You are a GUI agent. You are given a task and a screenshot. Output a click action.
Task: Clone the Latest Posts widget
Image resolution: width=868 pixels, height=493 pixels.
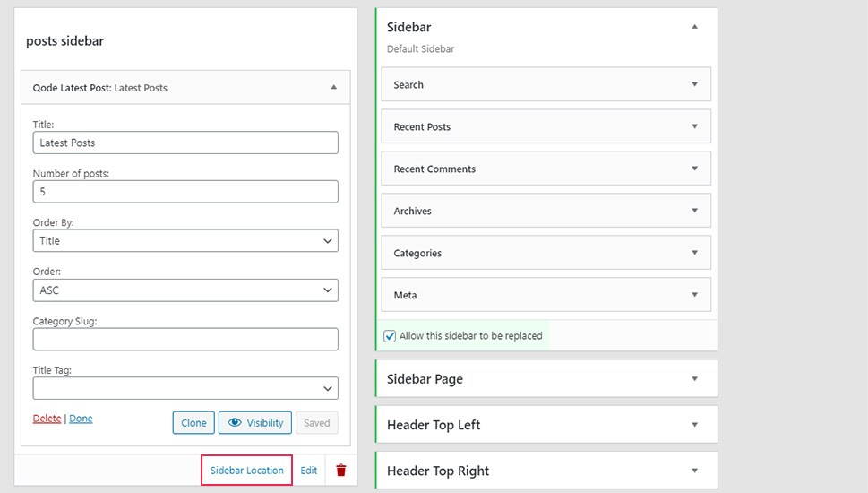click(x=193, y=423)
